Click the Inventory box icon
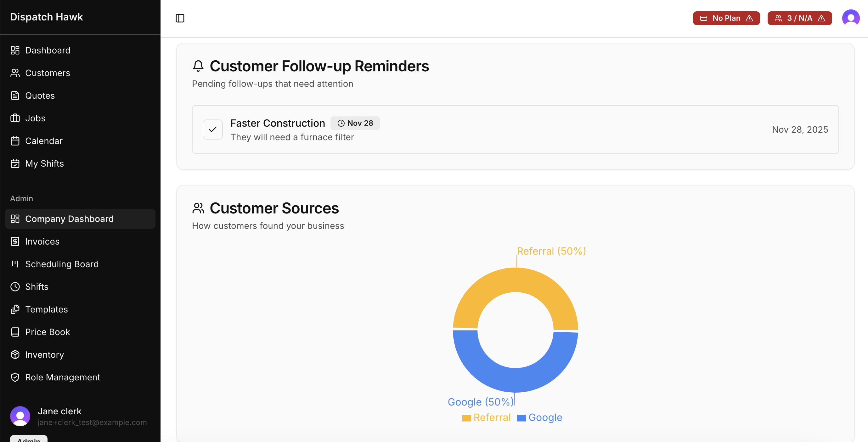Screen dimensions: 868x442 tap(15, 355)
